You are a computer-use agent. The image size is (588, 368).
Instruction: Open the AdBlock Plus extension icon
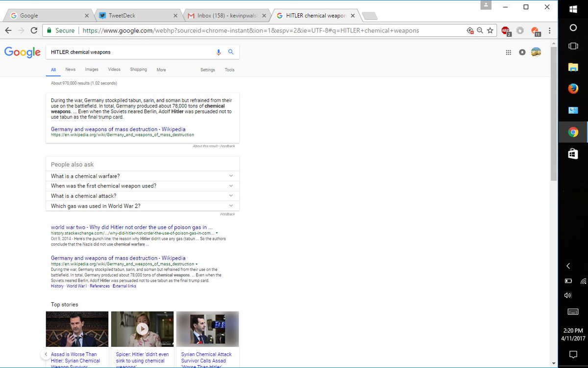tap(506, 31)
